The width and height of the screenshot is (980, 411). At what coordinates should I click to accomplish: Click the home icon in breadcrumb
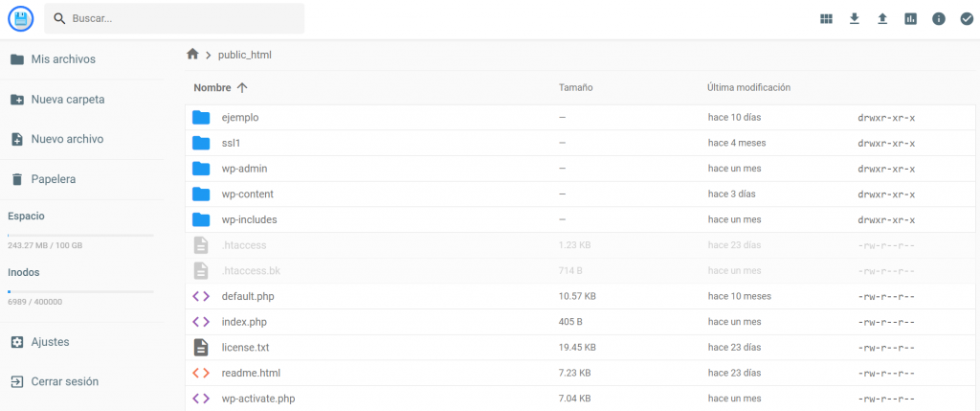[x=192, y=55]
